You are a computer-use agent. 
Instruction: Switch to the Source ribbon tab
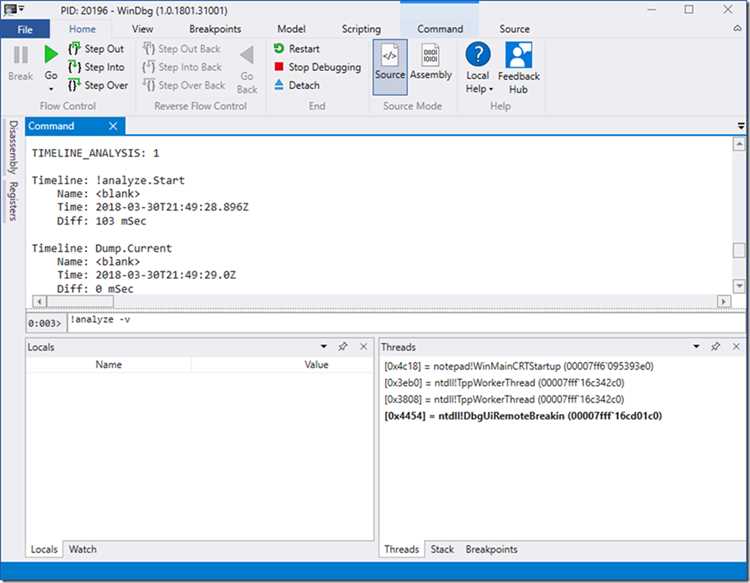(x=515, y=29)
